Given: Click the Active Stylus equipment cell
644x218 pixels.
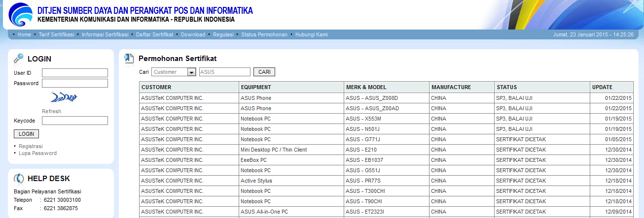Looking at the screenshot, I should pos(291,181).
